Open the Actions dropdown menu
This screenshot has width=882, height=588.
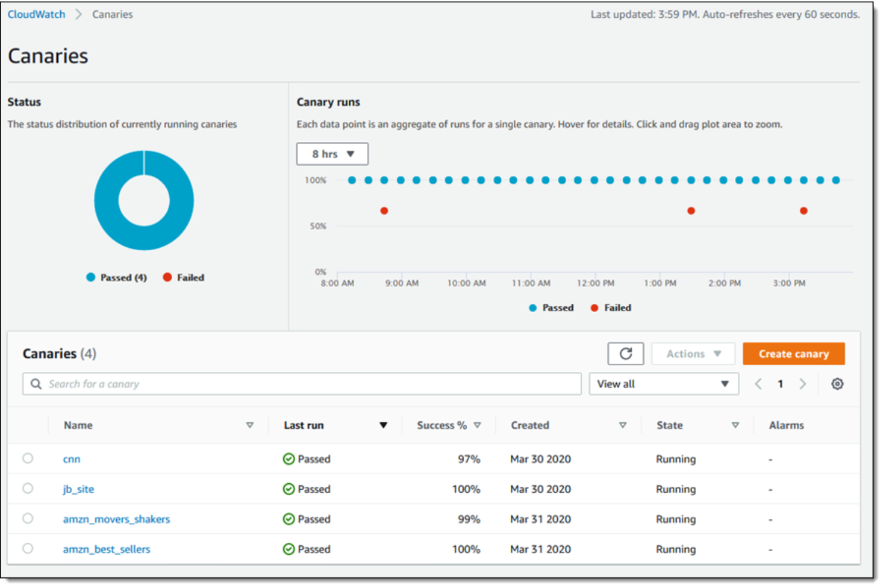692,353
